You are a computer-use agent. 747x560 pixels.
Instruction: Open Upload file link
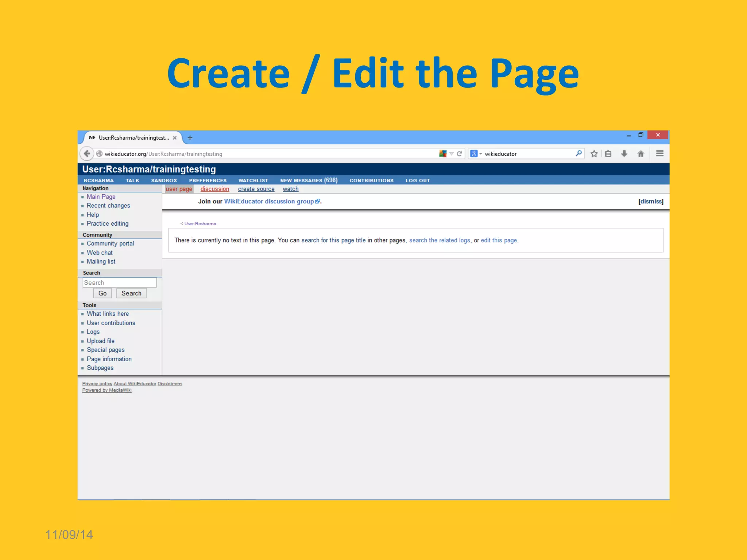[101, 341]
